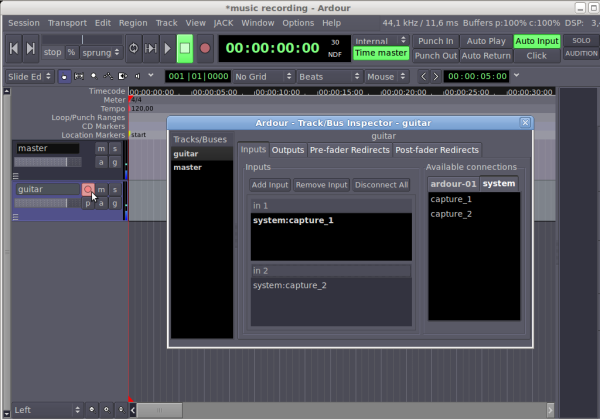The height and width of the screenshot is (420, 600).
Task: Toggle Auto Play
Action: [x=486, y=41]
